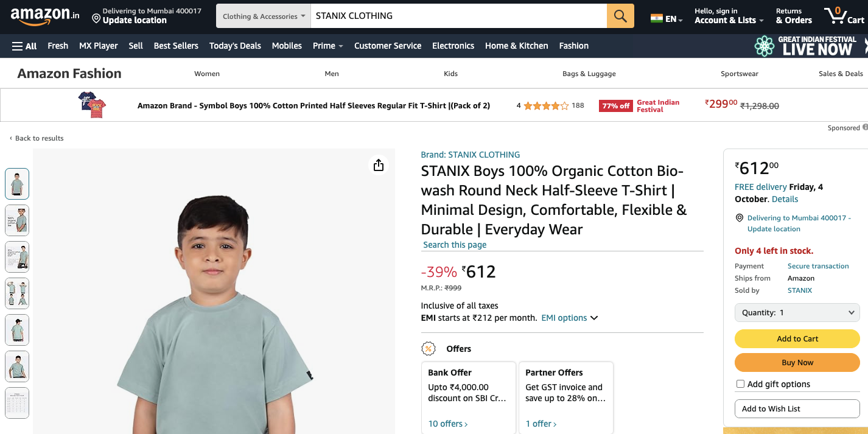Select the Kids tab in Amazon Fashion

[450, 74]
